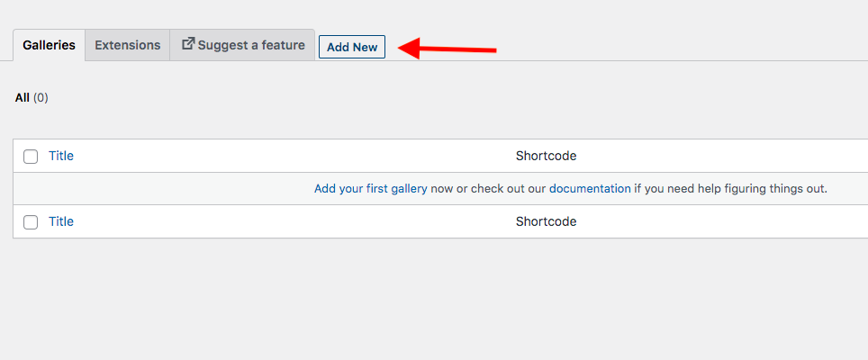Tick the select-all checkbox in the table header

31,157
